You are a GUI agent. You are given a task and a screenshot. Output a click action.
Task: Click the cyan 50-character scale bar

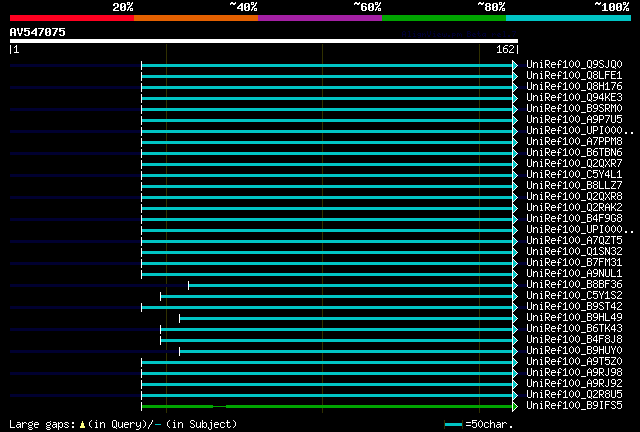point(453,425)
